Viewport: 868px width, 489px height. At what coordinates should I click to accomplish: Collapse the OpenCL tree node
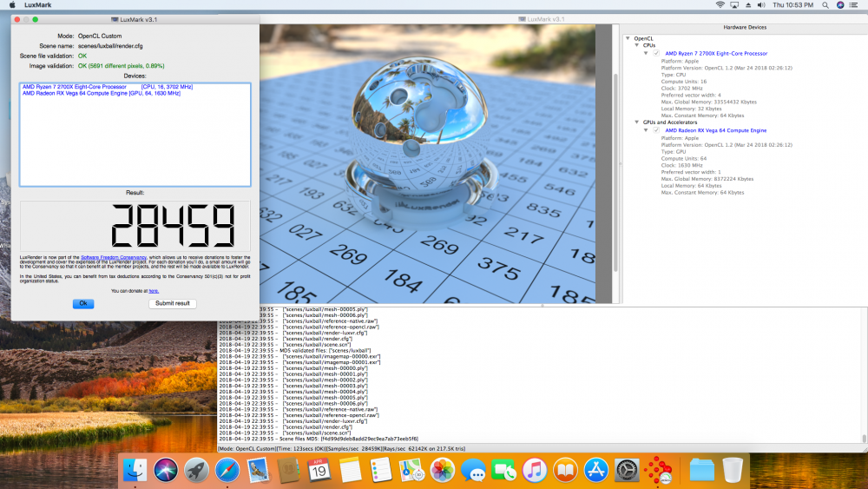pyautogui.click(x=628, y=38)
